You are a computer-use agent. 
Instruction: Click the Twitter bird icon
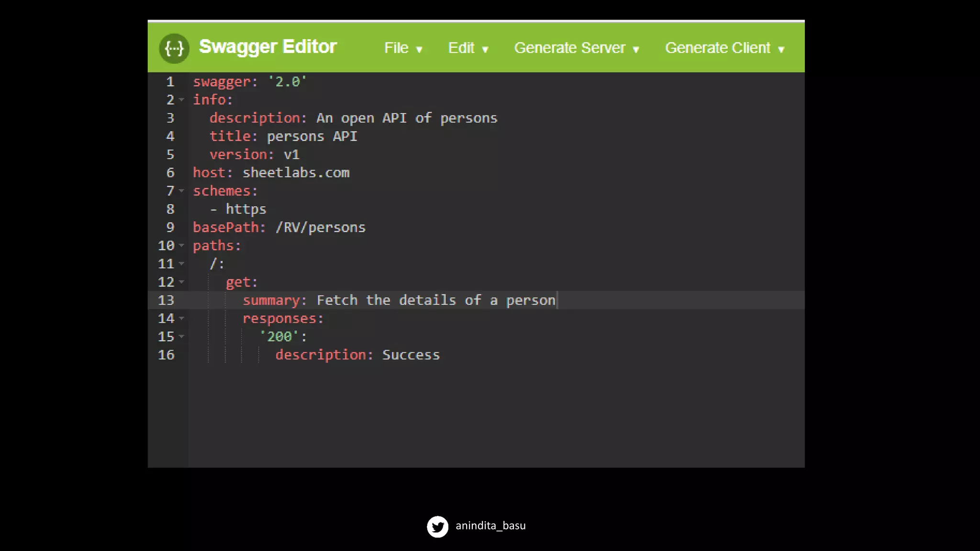437,526
